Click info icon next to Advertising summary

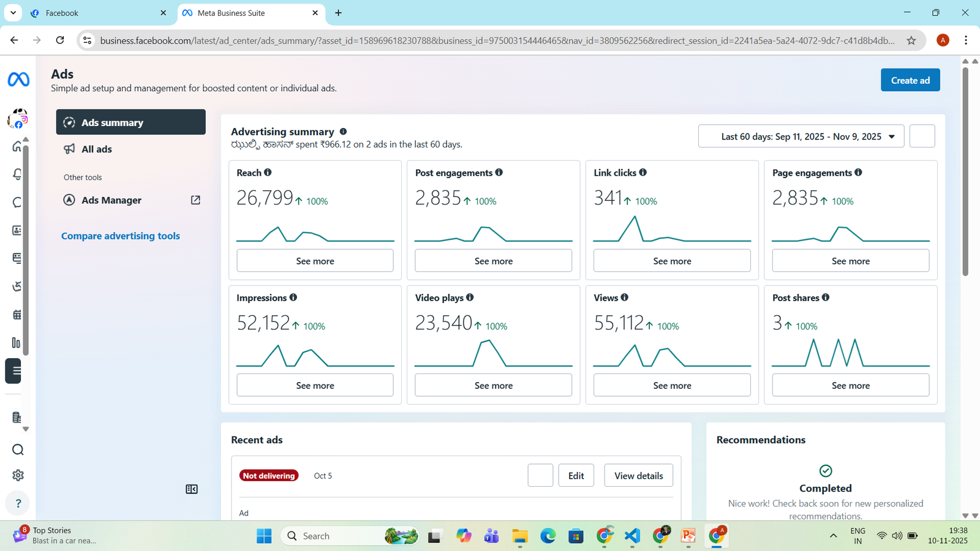343,132
